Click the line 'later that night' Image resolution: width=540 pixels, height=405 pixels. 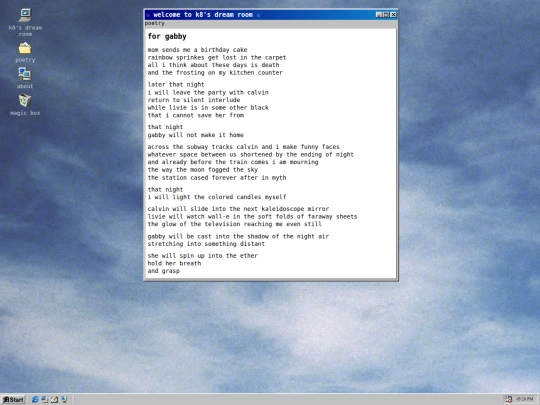176,84
